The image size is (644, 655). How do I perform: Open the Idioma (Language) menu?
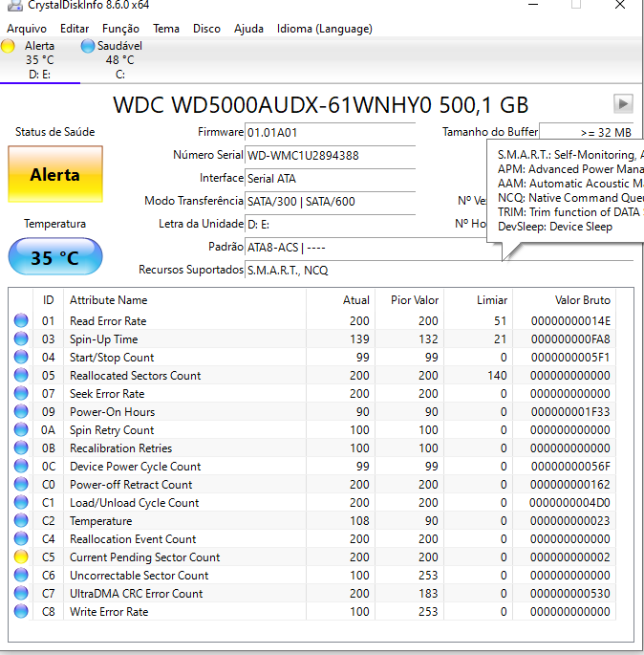coord(325,29)
